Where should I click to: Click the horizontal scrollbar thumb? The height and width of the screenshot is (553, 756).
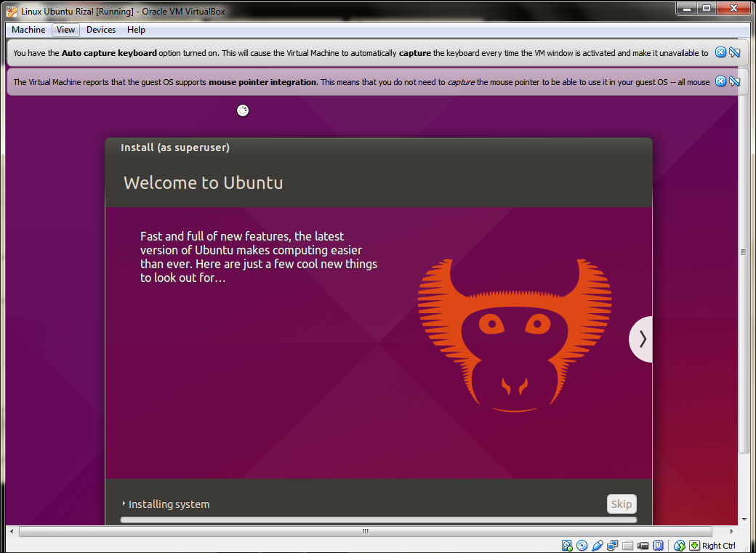coord(366,531)
